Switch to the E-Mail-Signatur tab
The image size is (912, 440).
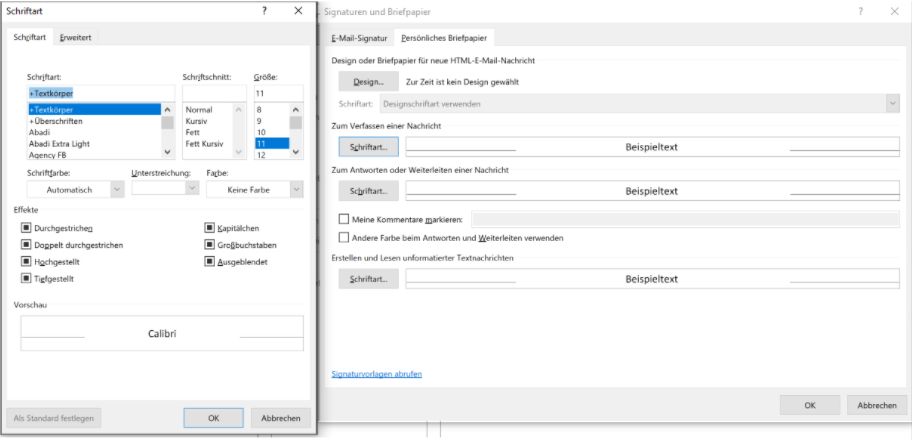[360, 38]
